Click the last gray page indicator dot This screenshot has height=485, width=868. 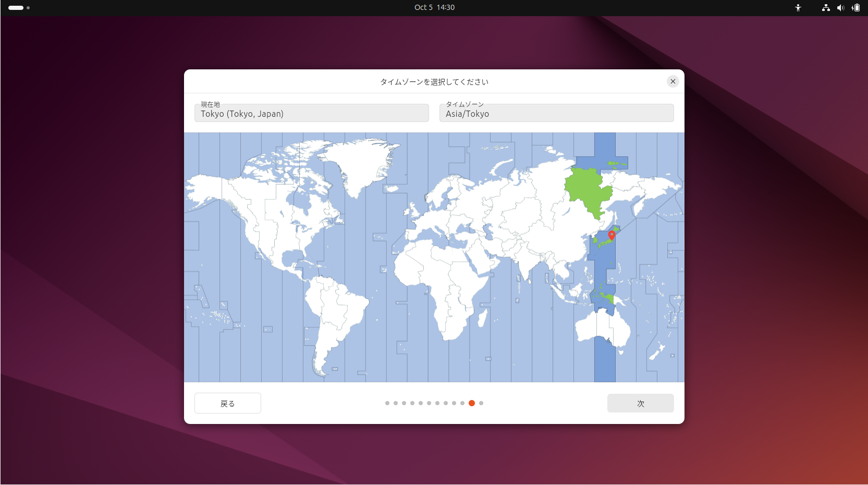coord(481,403)
